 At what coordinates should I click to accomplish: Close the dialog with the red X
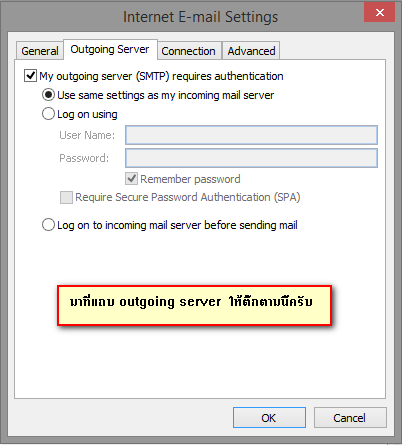tap(379, 12)
